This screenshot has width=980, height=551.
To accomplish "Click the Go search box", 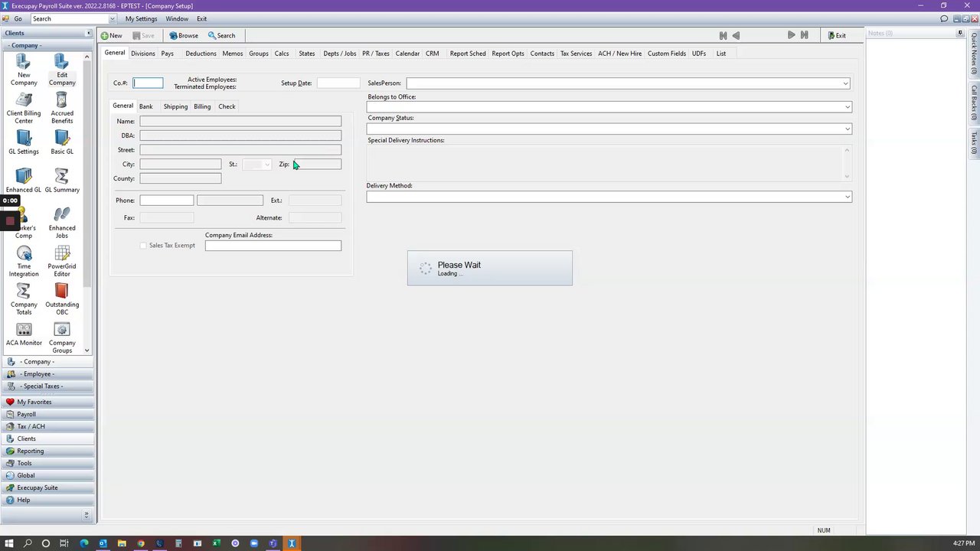I will pos(70,19).
